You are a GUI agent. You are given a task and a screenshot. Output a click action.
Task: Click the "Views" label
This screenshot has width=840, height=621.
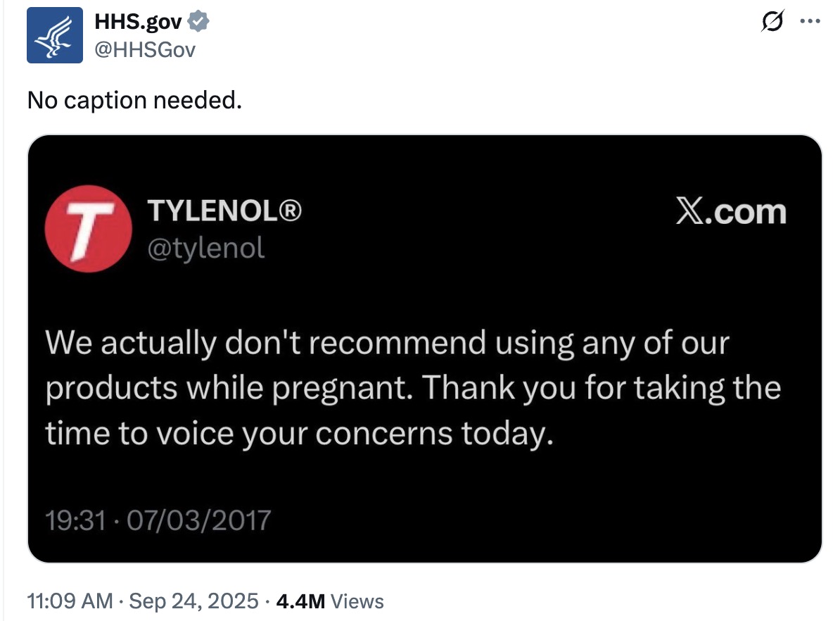click(357, 601)
